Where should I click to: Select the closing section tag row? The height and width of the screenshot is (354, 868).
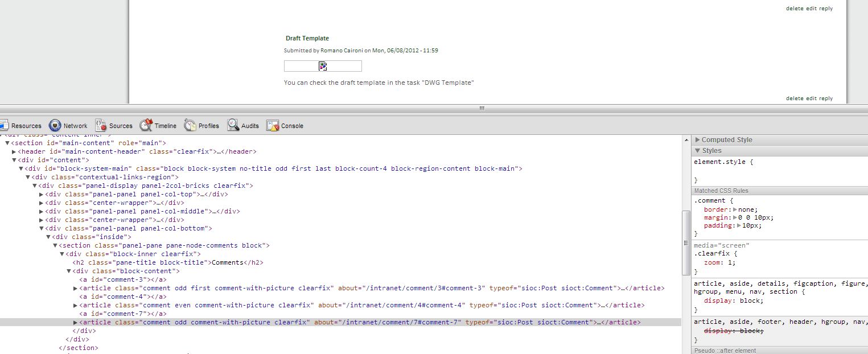[x=79, y=348]
